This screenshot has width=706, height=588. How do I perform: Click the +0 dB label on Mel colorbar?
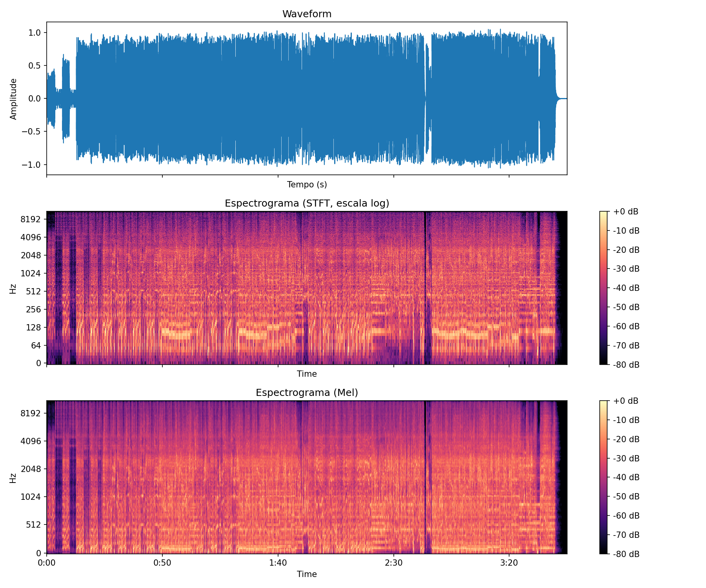626,401
